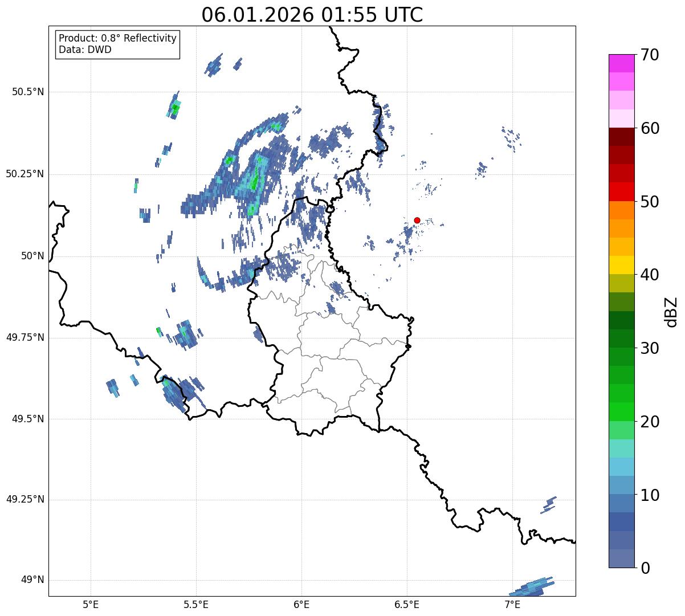
Task: Click the 50°N latitude label
Action: 32,256
